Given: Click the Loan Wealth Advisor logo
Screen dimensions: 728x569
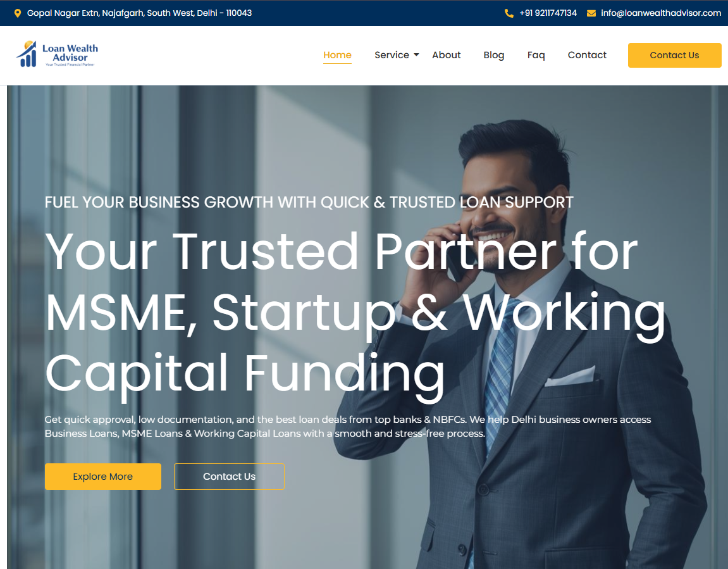Looking at the screenshot, I should 58,54.
